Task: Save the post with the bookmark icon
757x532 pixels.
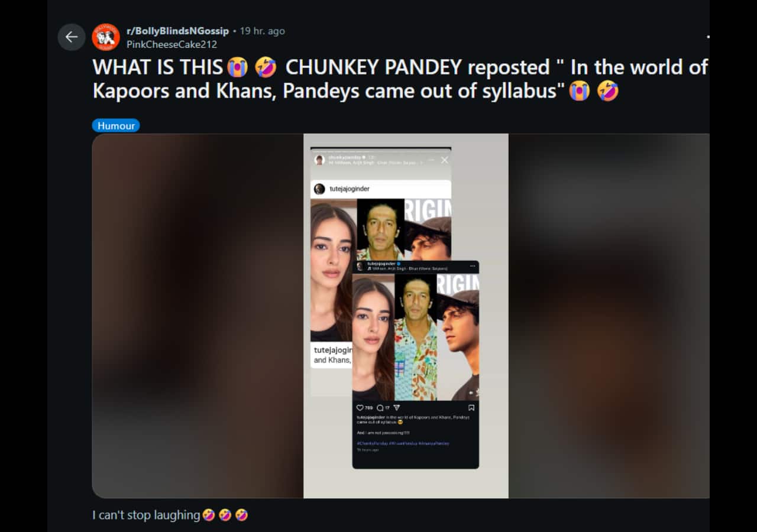Action: pyautogui.click(x=471, y=408)
